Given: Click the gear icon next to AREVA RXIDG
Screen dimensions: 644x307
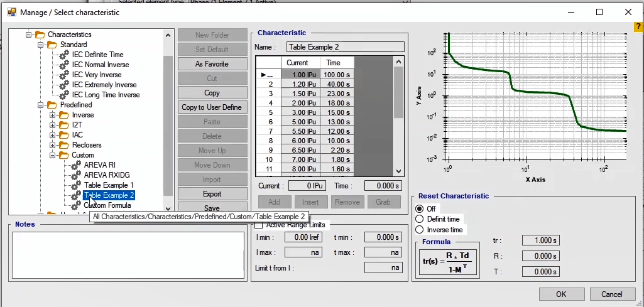Looking at the screenshot, I should pos(76,175).
